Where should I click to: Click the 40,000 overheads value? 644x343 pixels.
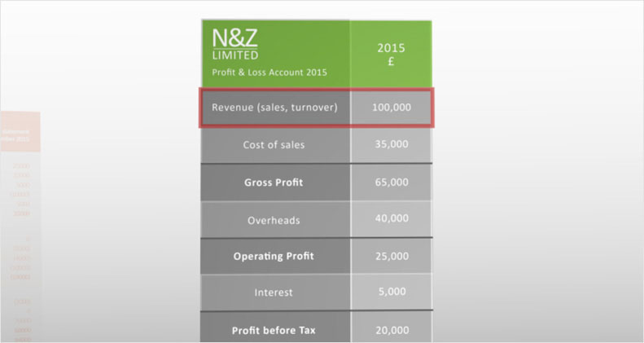click(x=392, y=218)
